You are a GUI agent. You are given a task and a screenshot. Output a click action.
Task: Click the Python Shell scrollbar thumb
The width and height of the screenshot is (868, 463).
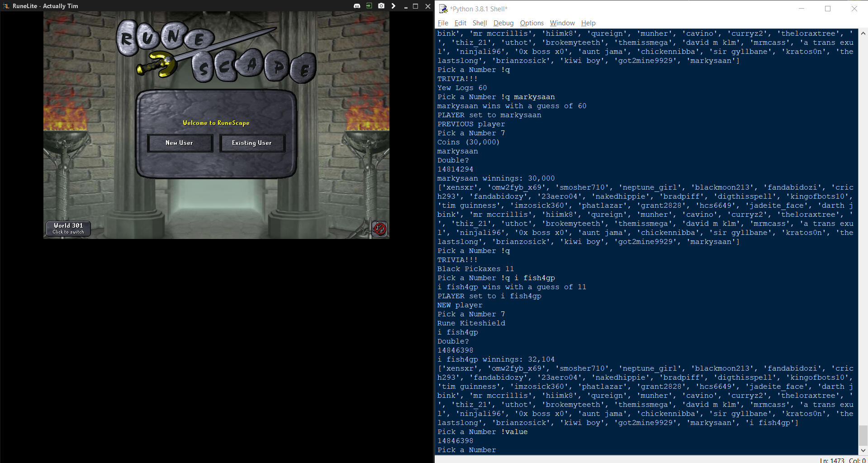pos(863,435)
